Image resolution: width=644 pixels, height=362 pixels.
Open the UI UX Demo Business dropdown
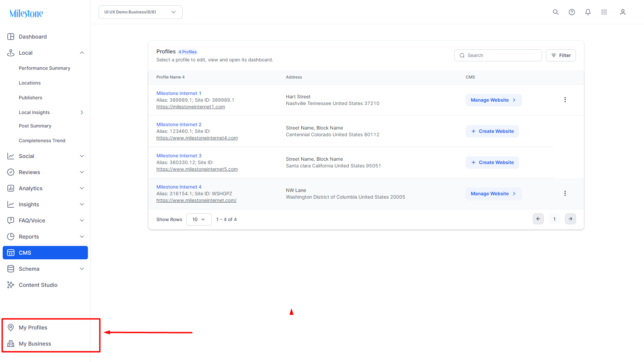(141, 12)
